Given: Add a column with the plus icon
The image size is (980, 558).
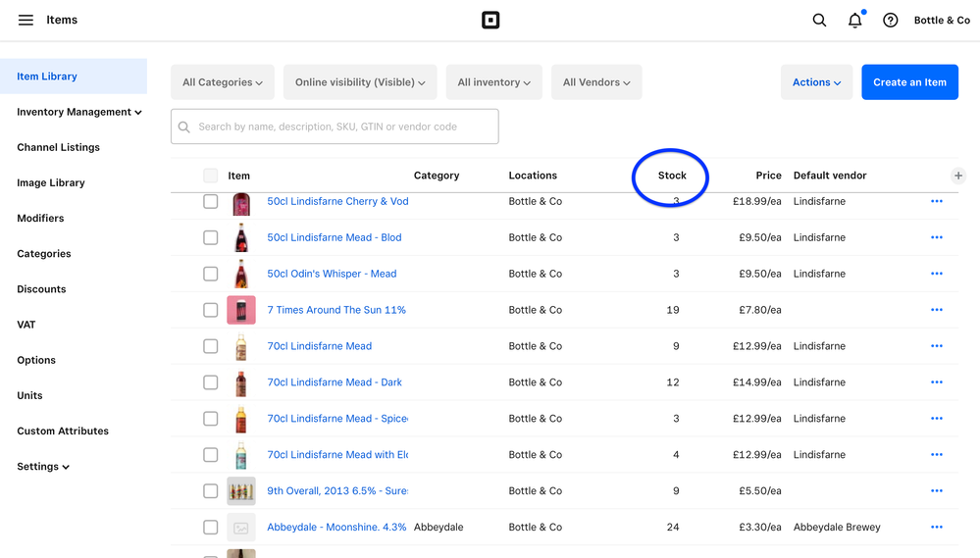Looking at the screenshot, I should (957, 176).
